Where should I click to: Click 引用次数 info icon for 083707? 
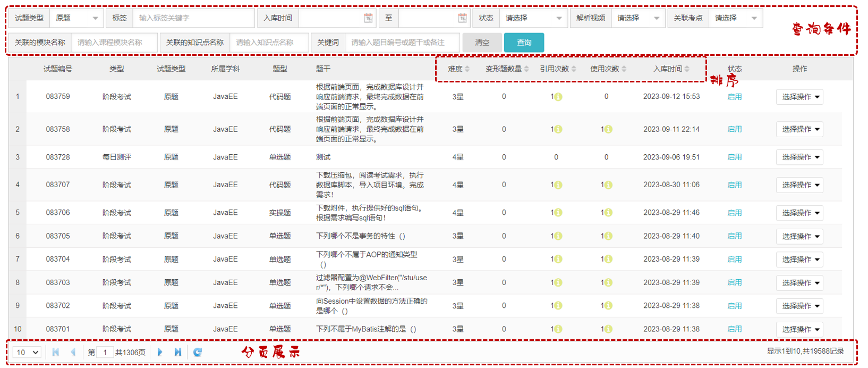[x=558, y=185]
